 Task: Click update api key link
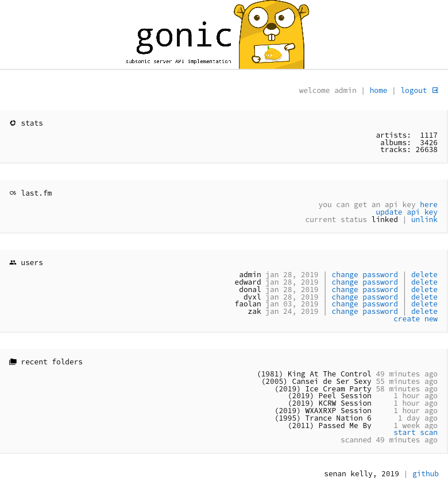(406, 212)
